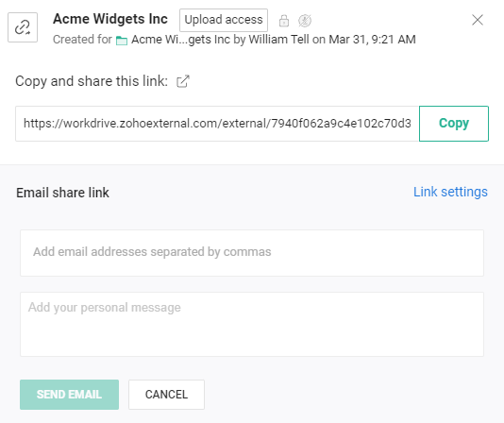Click the CANCEL button
This screenshot has height=423, width=504.
(166, 395)
